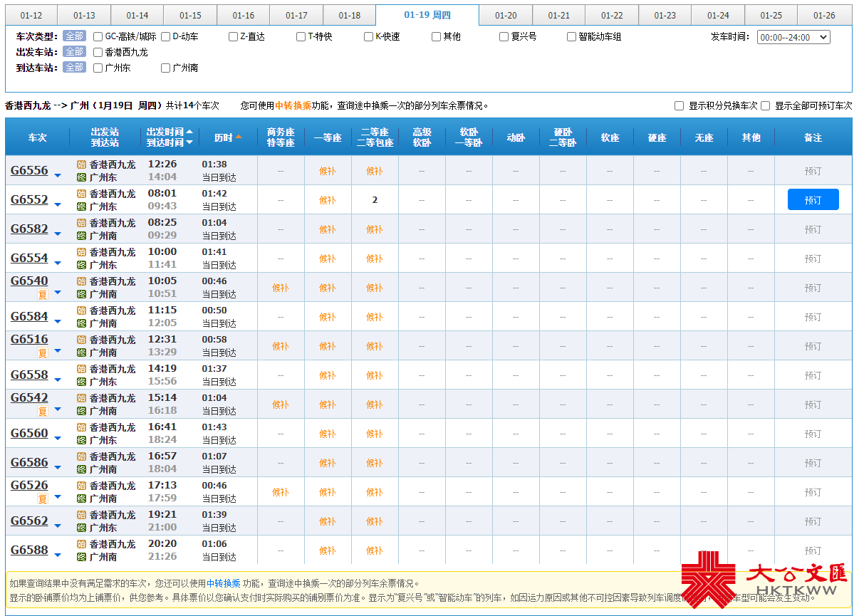Switch to the 01-20 date tab

(505, 16)
